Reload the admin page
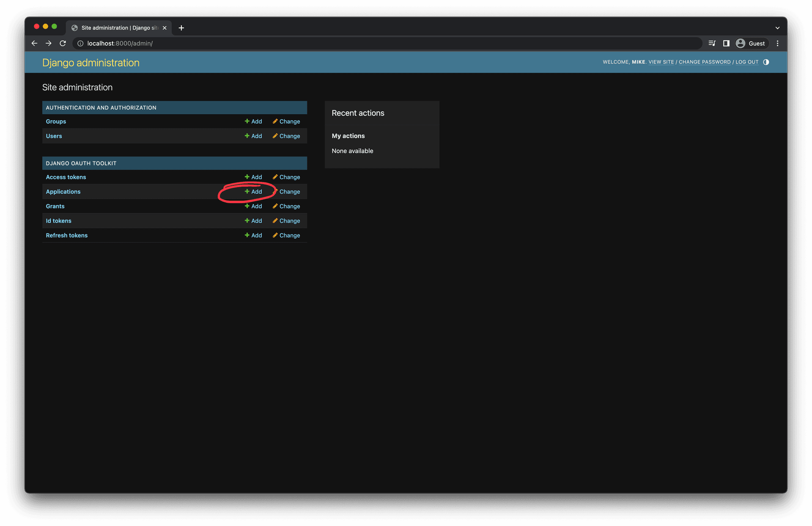812x526 pixels. coord(63,43)
